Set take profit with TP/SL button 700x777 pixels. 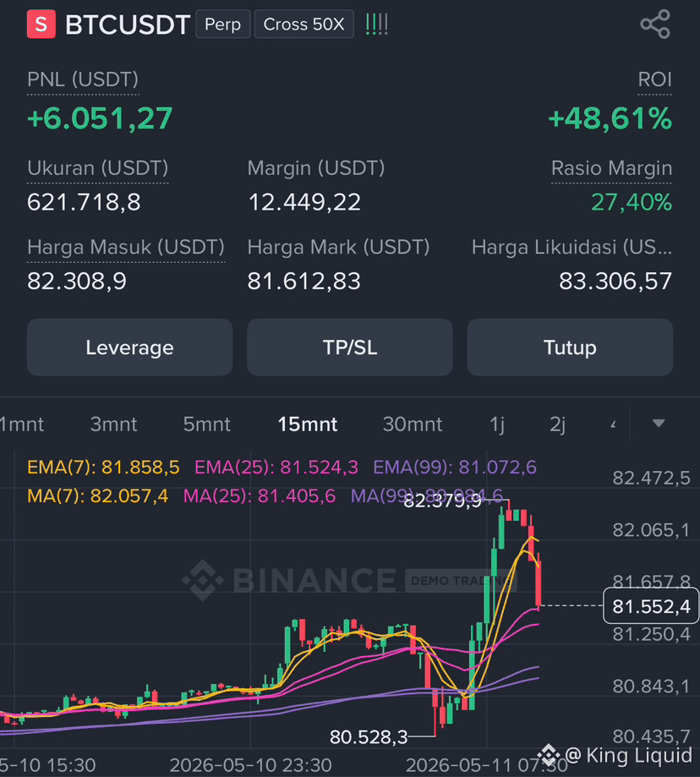[350, 347]
